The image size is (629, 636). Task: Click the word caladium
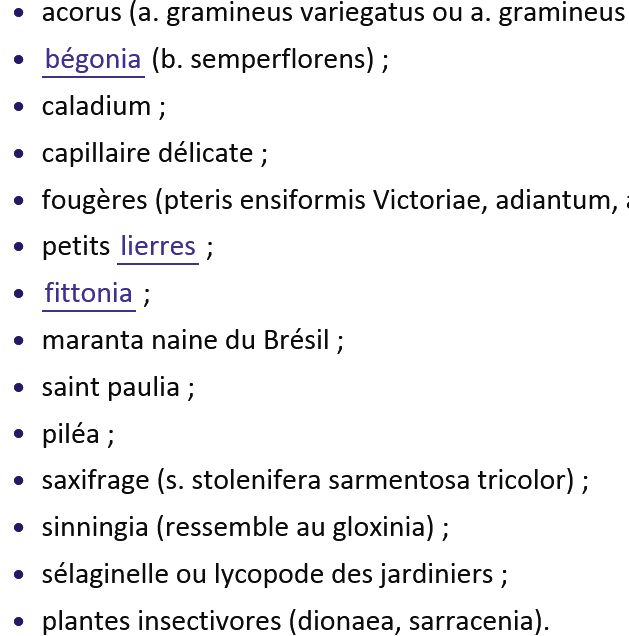pyautogui.click(x=97, y=107)
